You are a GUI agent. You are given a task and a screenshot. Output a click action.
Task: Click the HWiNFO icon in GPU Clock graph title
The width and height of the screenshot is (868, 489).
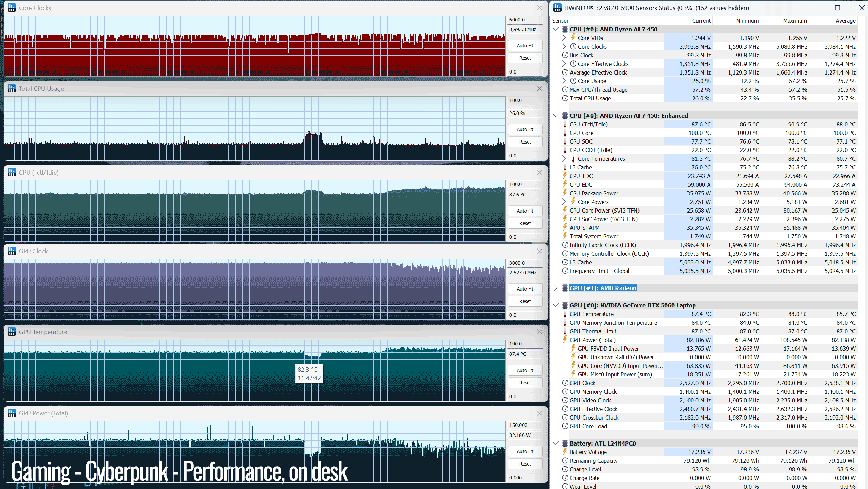coord(12,251)
